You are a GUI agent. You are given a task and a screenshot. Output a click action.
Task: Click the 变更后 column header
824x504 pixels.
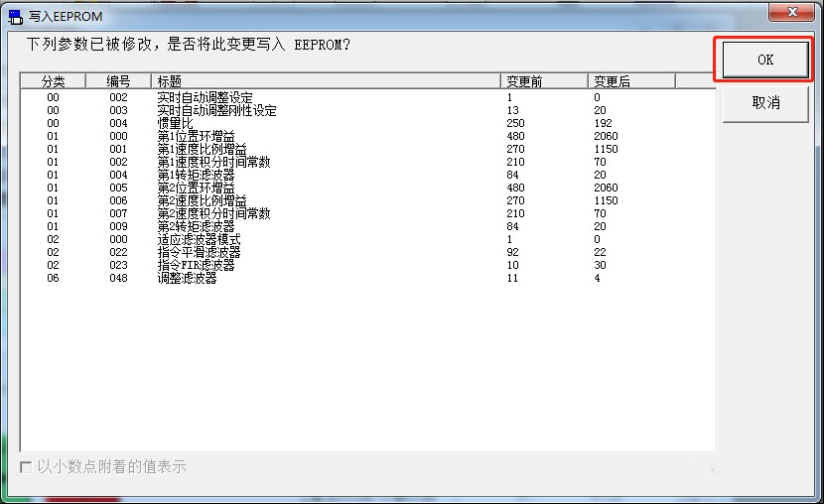631,81
